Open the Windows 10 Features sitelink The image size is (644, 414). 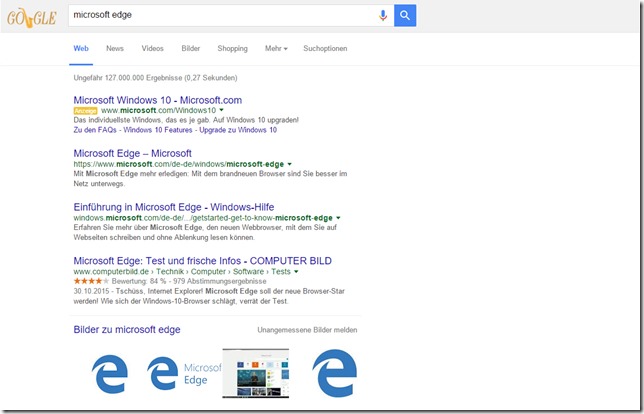point(158,130)
